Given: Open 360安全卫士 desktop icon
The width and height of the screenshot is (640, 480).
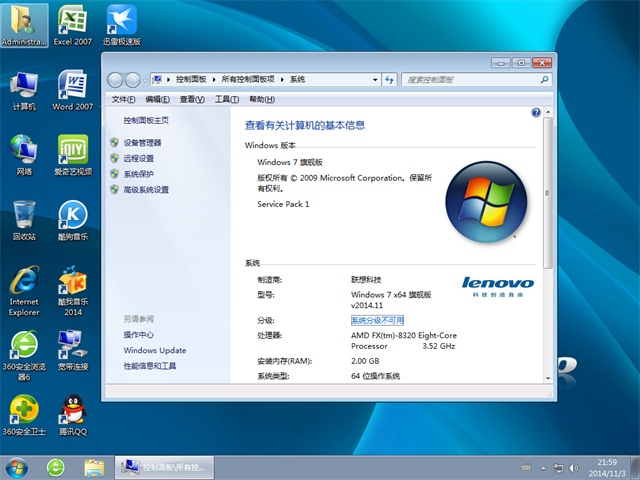Looking at the screenshot, I should tap(24, 410).
